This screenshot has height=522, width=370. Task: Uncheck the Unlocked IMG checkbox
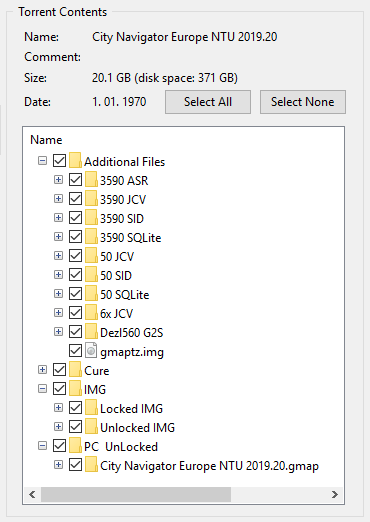tap(76, 427)
